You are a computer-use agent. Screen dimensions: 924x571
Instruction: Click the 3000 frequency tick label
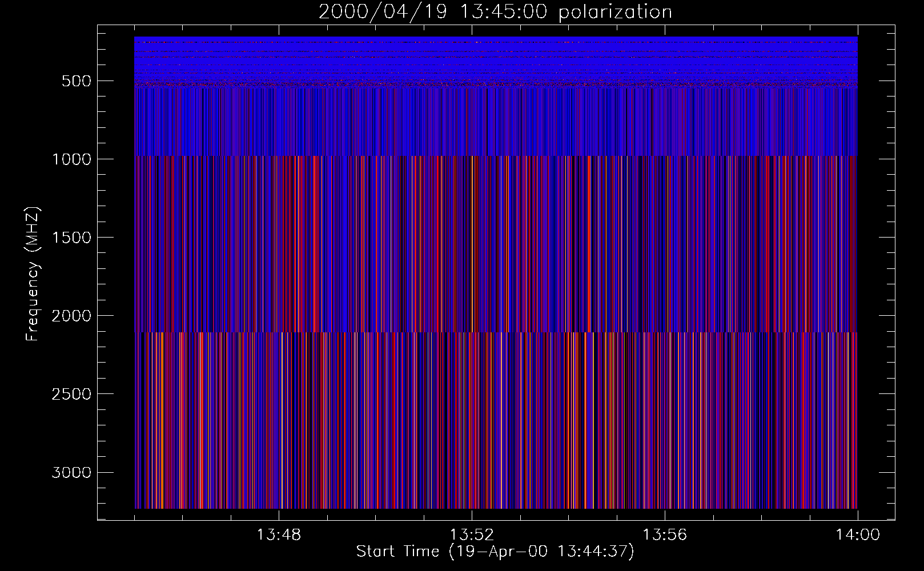point(71,472)
